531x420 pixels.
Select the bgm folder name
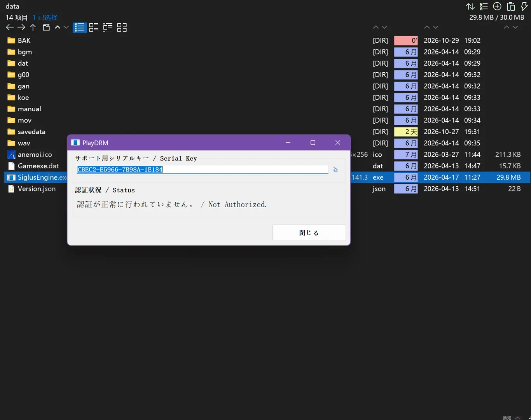pos(25,52)
